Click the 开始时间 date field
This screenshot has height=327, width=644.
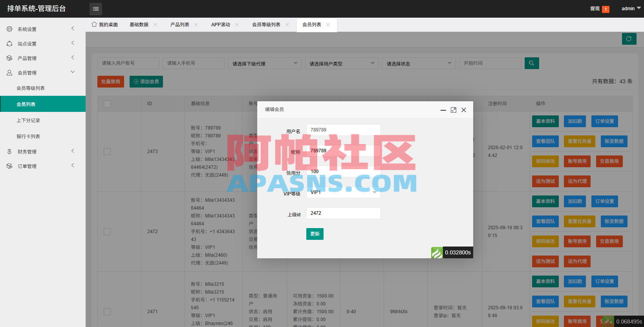(490, 63)
